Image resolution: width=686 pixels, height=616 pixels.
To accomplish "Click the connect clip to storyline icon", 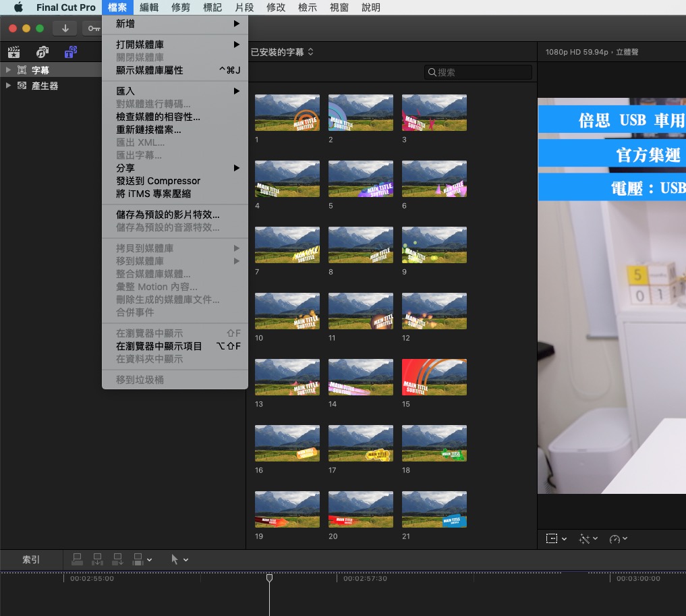I will tap(78, 559).
